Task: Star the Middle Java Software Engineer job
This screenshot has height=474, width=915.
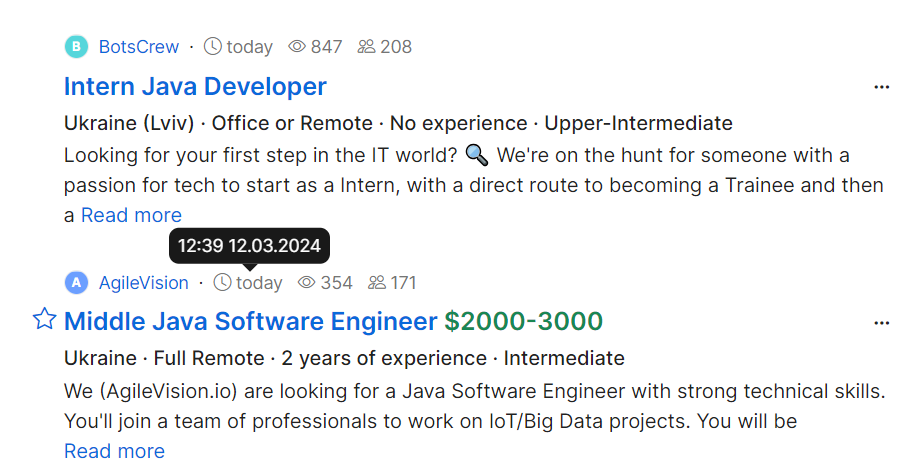Action: point(44,320)
